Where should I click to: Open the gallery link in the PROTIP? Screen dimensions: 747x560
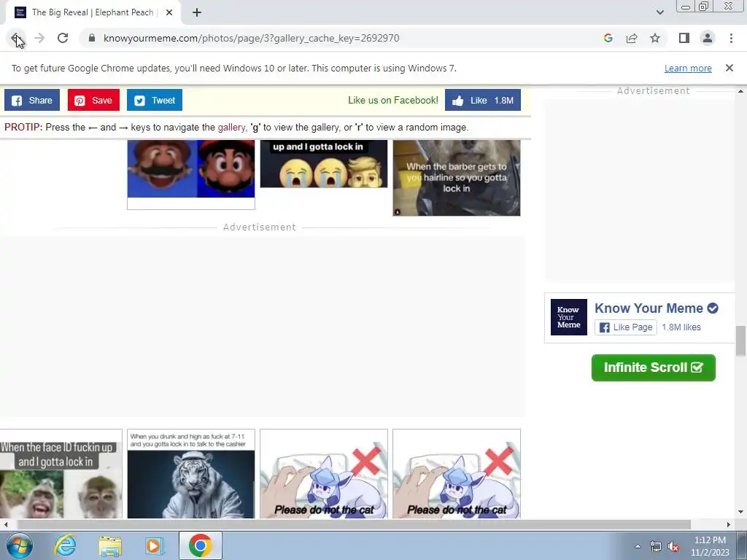(x=231, y=127)
